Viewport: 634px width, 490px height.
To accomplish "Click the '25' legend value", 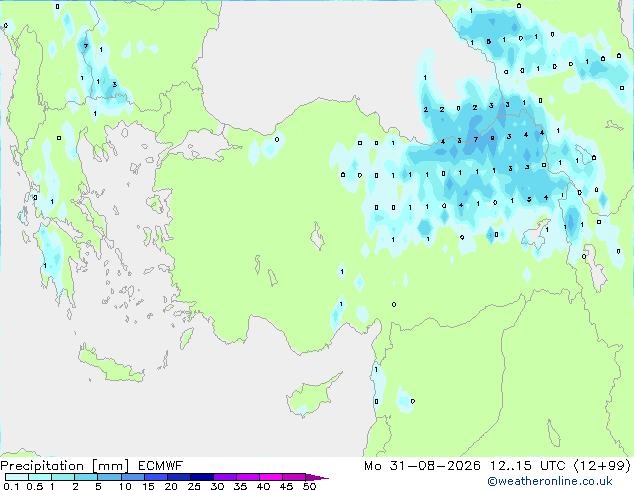I will pos(194,486).
